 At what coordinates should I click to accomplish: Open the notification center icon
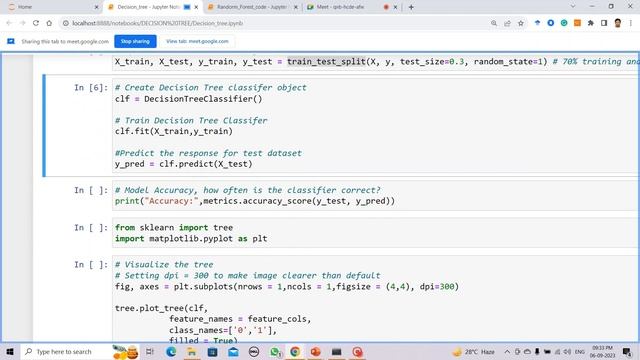coord(627,351)
